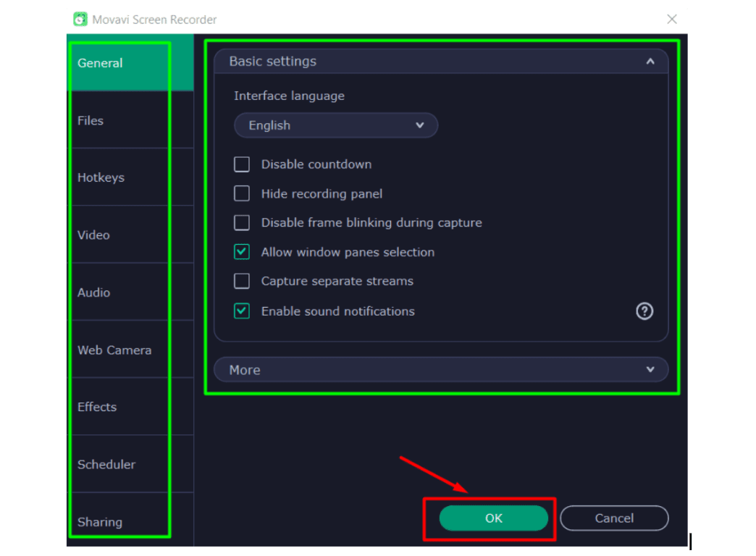Open Web Camera settings tab
Screen dimensions: 756x556
pyautogui.click(x=130, y=350)
